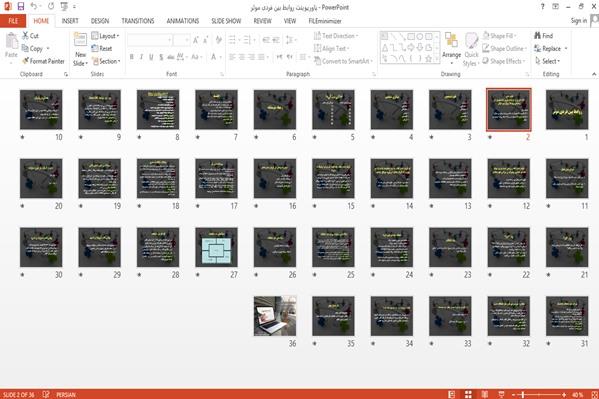
Task: Toggle Strikethrough formatting
Action: (171, 57)
